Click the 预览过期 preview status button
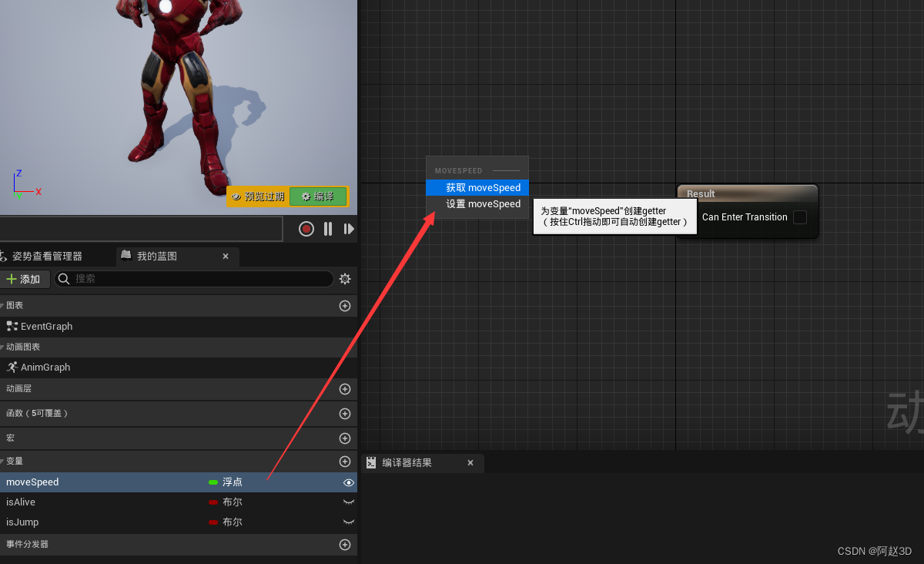The image size is (924, 564). [x=258, y=196]
